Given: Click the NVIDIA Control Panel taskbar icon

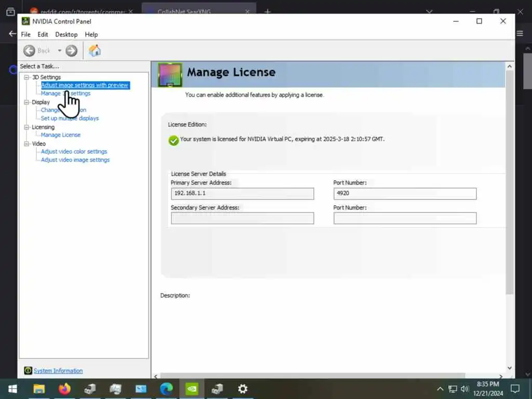Looking at the screenshot, I should pyautogui.click(x=192, y=389).
